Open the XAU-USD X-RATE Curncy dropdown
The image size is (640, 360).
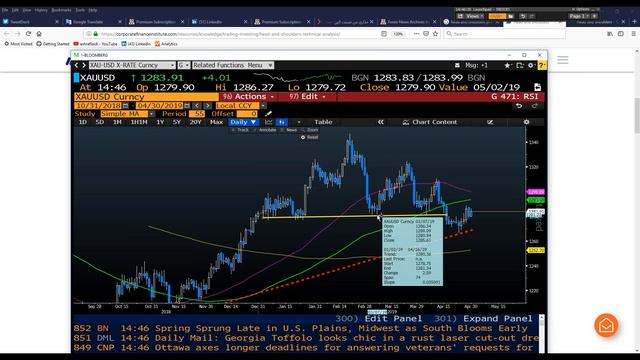click(x=132, y=65)
